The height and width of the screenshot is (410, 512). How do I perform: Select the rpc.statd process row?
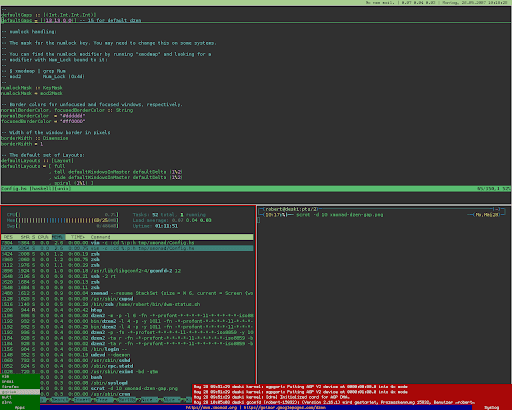point(127,366)
